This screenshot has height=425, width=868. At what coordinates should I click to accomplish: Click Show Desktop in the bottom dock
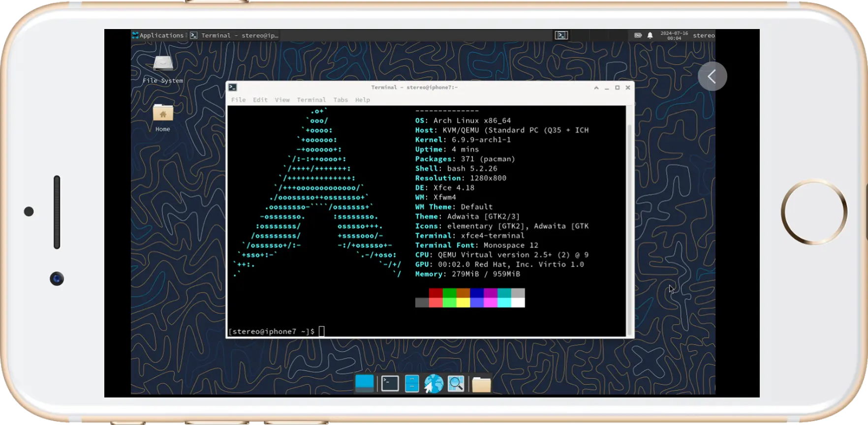tap(365, 384)
